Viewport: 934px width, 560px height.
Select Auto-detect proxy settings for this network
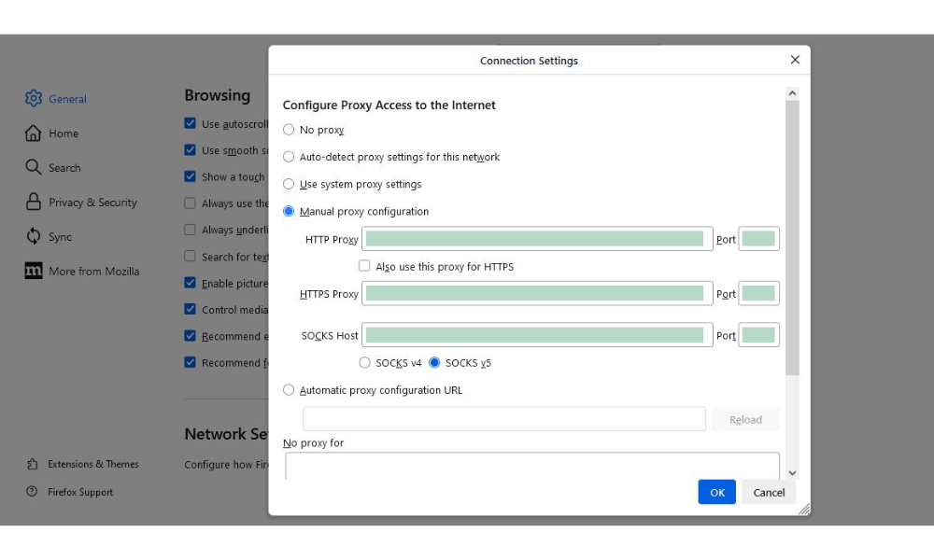pyautogui.click(x=289, y=157)
